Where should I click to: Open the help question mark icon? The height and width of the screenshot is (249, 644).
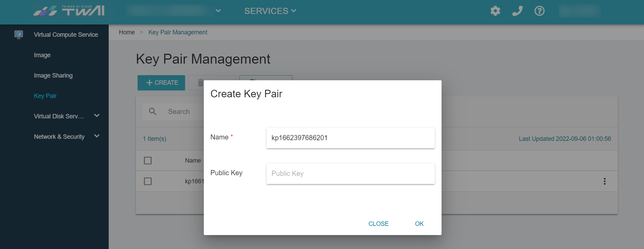pyautogui.click(x=539, y=11)
